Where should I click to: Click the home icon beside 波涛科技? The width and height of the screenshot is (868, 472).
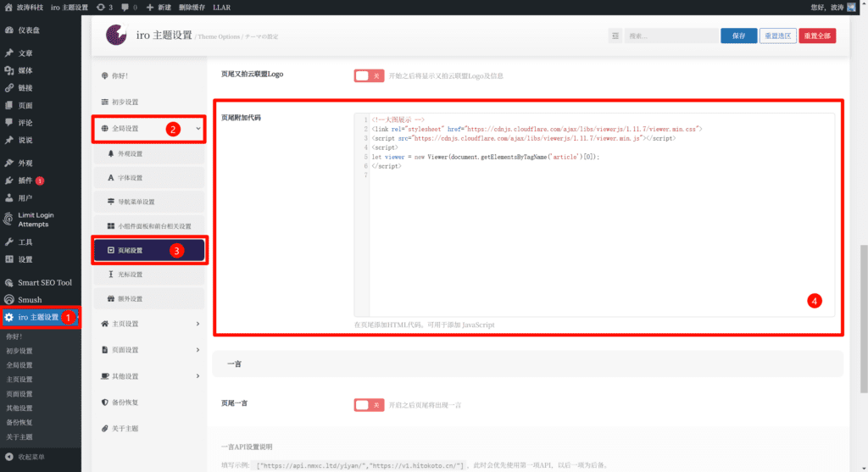8,7
